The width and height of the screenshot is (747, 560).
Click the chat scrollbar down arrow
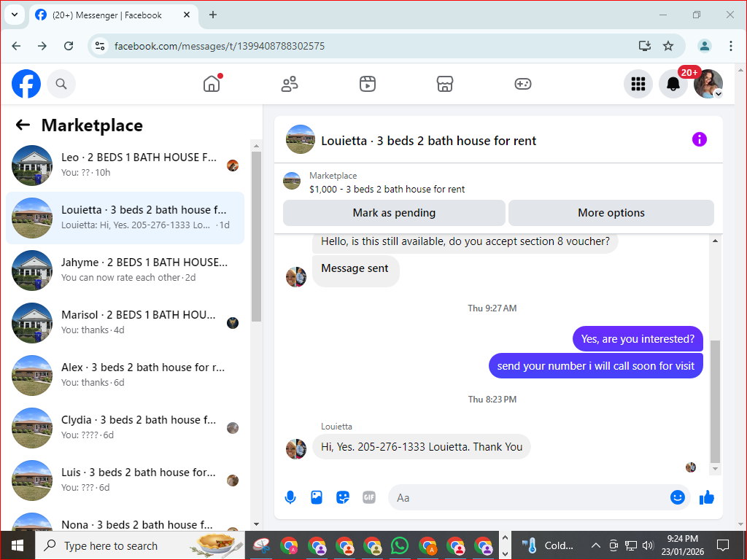715,469
